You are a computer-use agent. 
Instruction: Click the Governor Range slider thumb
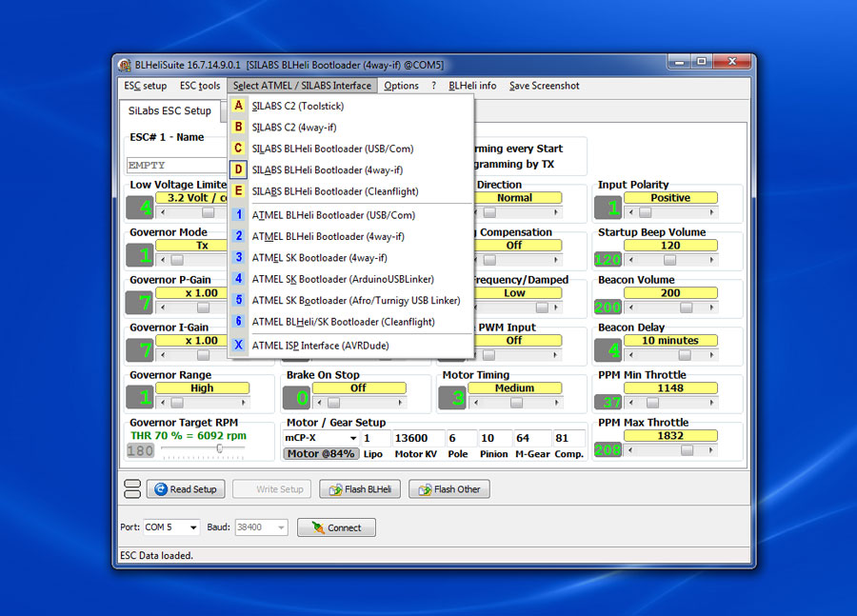pos(177,403)
